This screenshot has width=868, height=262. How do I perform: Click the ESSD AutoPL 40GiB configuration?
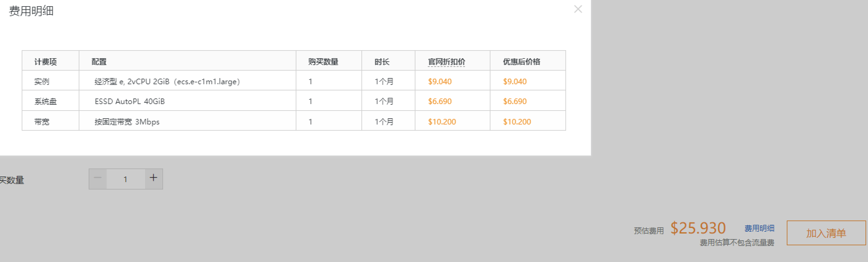click(x=130, y=101)
